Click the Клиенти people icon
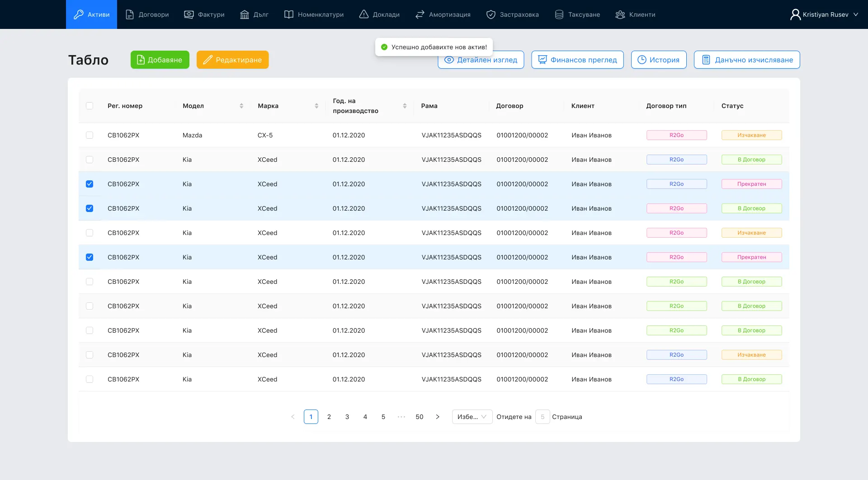 (620, 14)
